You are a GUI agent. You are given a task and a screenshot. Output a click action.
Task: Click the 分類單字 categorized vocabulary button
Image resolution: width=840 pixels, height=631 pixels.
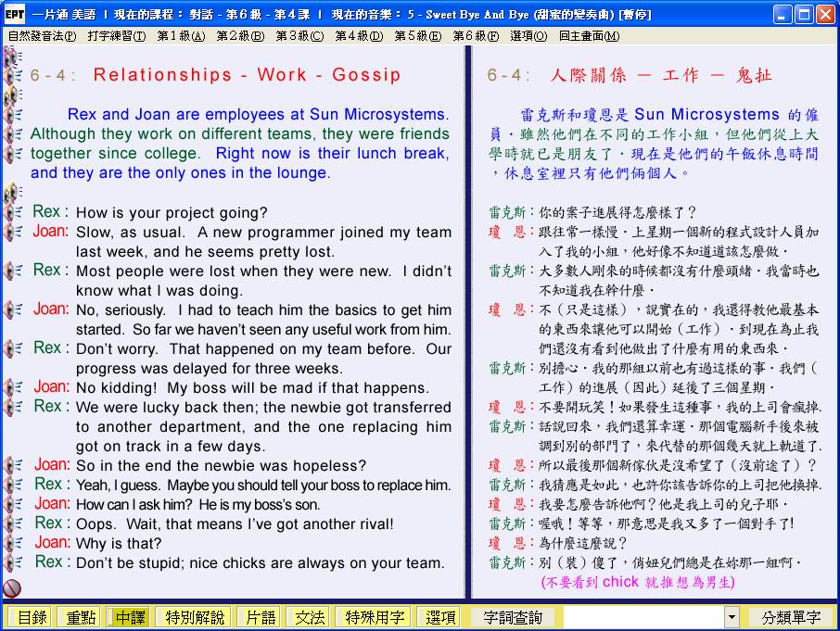click(791, 617)
